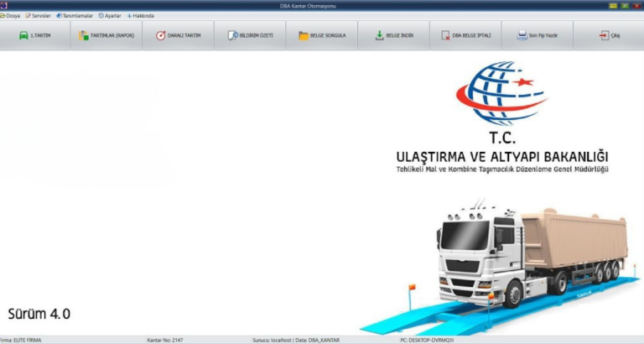This screenshot has height=344, width=644.
Task: Open the TARTIMLAR (RAPOR) label
Action: [x=112, y=36]
